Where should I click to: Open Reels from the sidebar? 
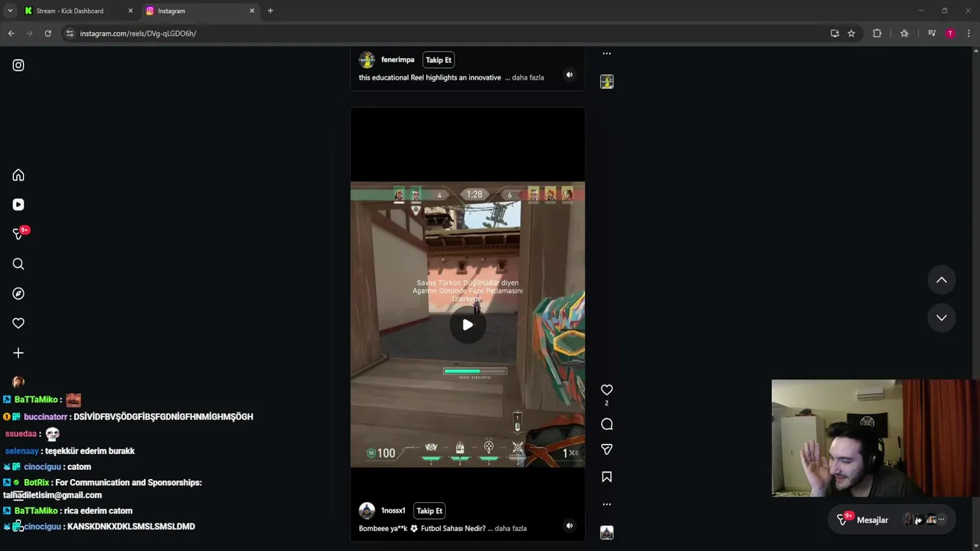point(18,204)
